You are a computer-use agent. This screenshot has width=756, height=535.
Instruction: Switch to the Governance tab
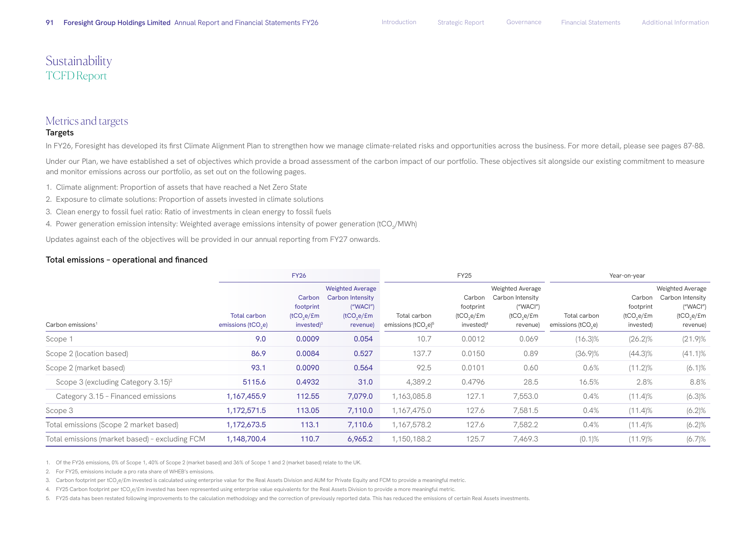pyautogui.click(x=524, y=22)
